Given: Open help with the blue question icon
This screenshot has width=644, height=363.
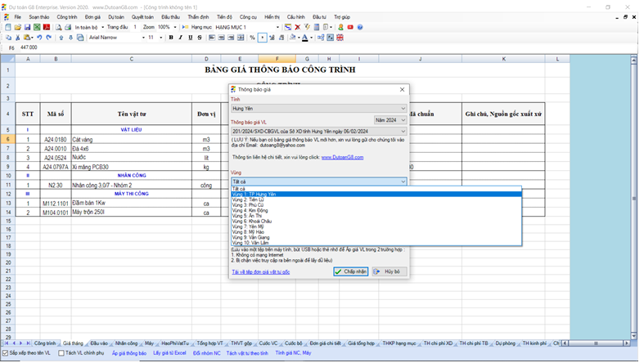Looking at the screenshot, I should (360, 27).
